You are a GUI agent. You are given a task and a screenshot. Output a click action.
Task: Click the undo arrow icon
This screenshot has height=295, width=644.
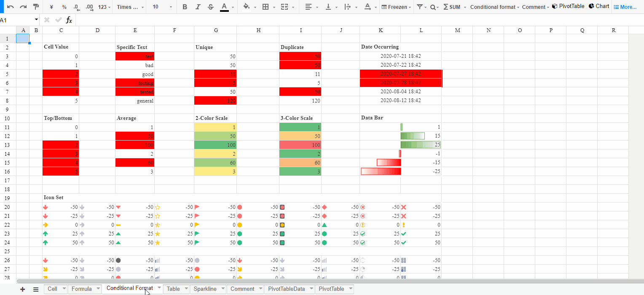point(11,7)
